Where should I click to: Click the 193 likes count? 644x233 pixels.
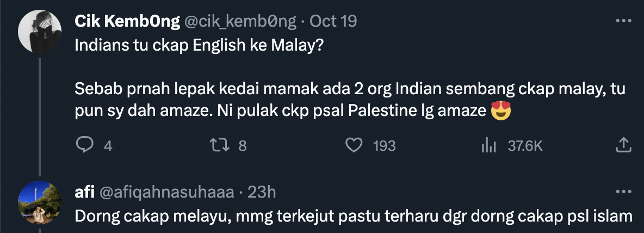coord(384,145)
